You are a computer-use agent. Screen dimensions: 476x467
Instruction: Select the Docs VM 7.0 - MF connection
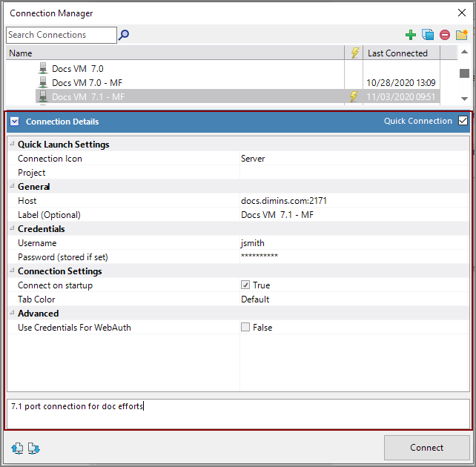pyautogui.click(x=87, y=82)
